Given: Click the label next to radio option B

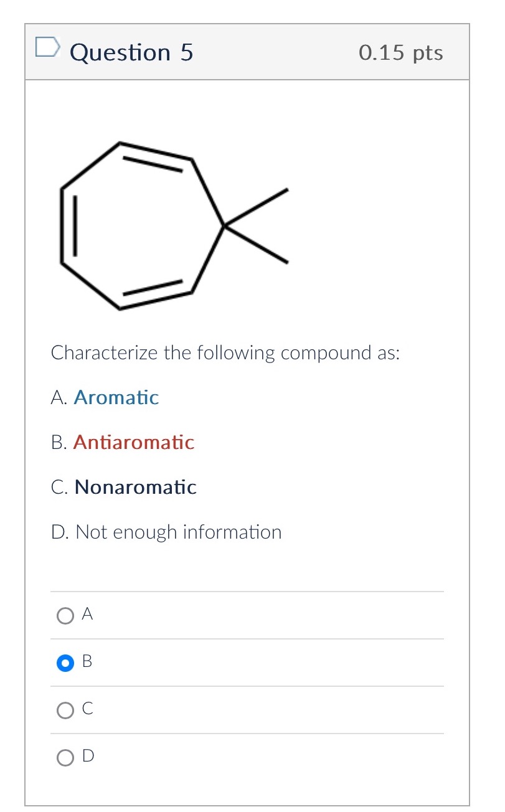Looking at the screenshot, I should point(87,661).
